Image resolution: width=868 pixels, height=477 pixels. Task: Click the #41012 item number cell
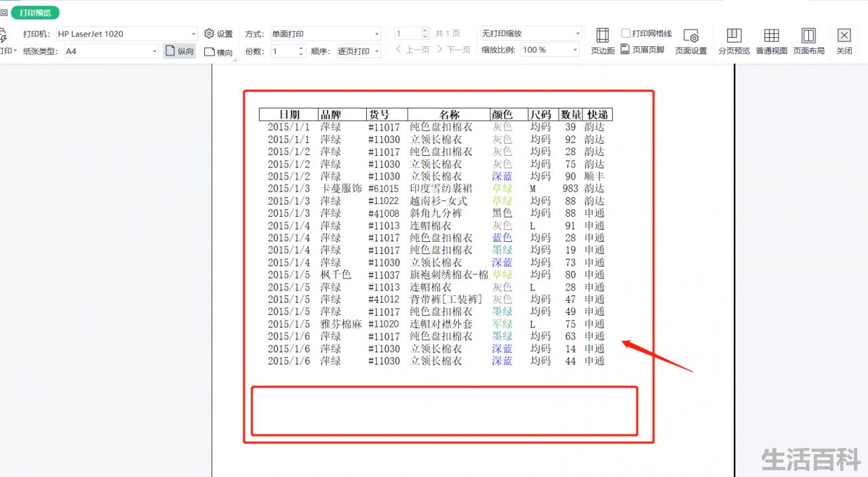click(384, 299)
